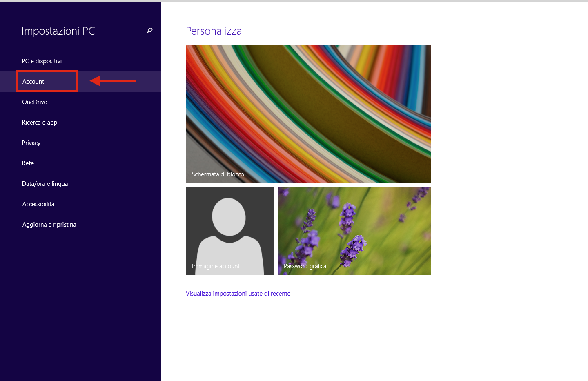Screen dimensions: 588x381
Task: Open the Schermata di blocco tile
Action: (308, 114)
